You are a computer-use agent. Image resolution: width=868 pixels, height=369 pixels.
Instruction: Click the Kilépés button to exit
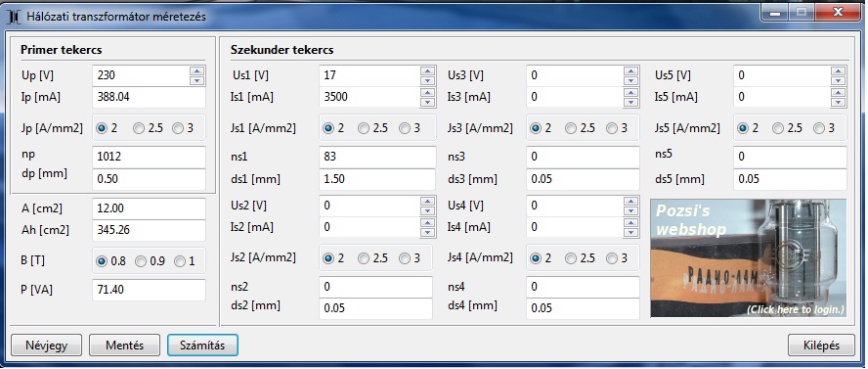(821, 346)
